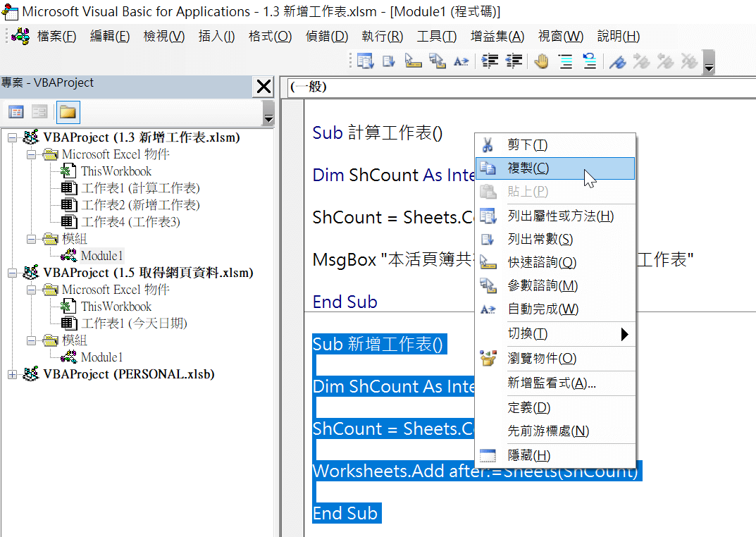
Task: Select 工作表1 (計算工作表) in project tree
Action: click(x=140, y=188)
